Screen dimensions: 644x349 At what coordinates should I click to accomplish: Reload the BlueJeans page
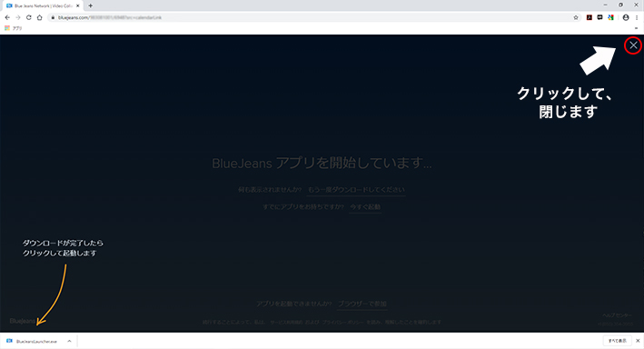29,17
